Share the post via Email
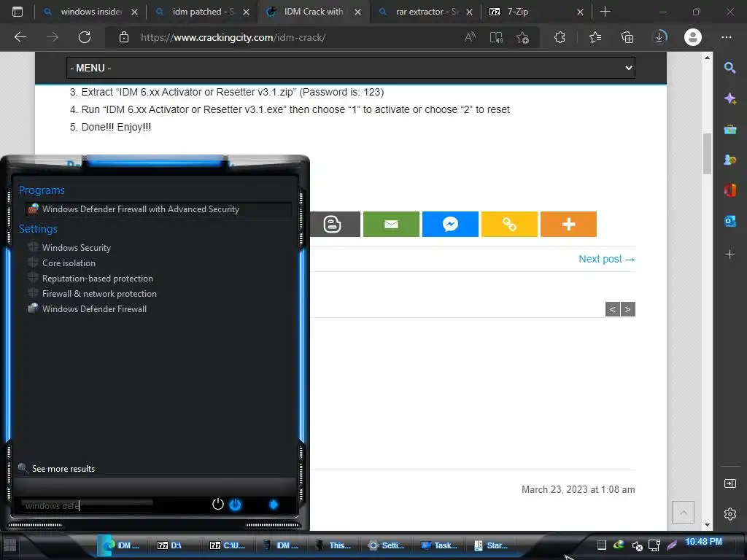 click(x=391, y=225)
